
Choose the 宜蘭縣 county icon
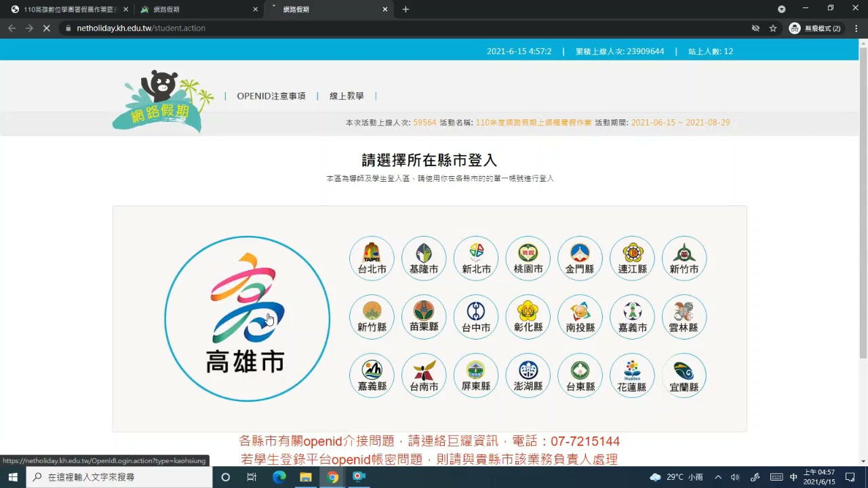[x=684, y=375]
